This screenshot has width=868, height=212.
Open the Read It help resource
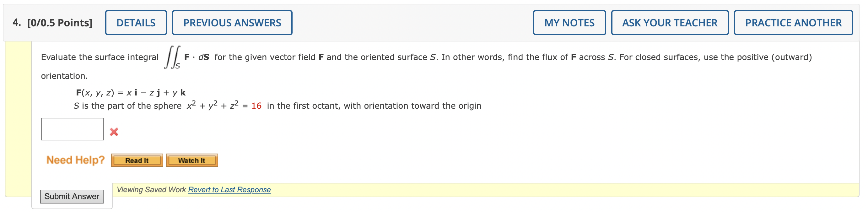pyautogui.click(x=136, y=160)
